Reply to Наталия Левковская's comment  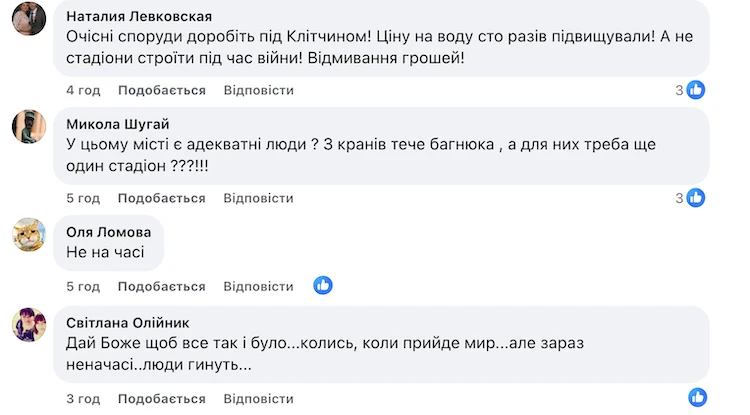258,90
